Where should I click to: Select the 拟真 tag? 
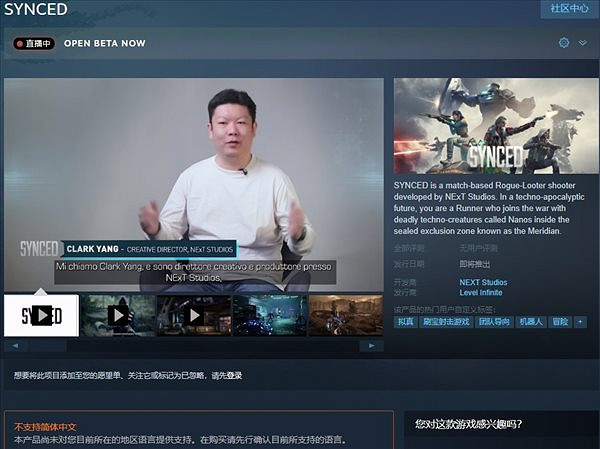[406, 322]
